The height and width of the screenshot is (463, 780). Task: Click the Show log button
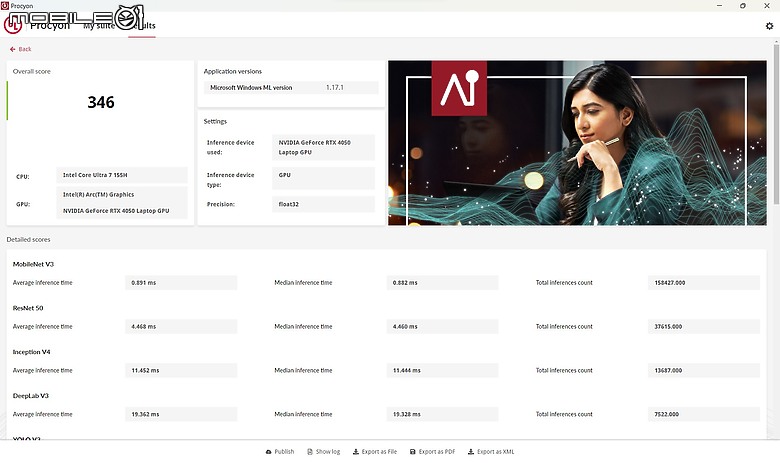tap(324, 452)
